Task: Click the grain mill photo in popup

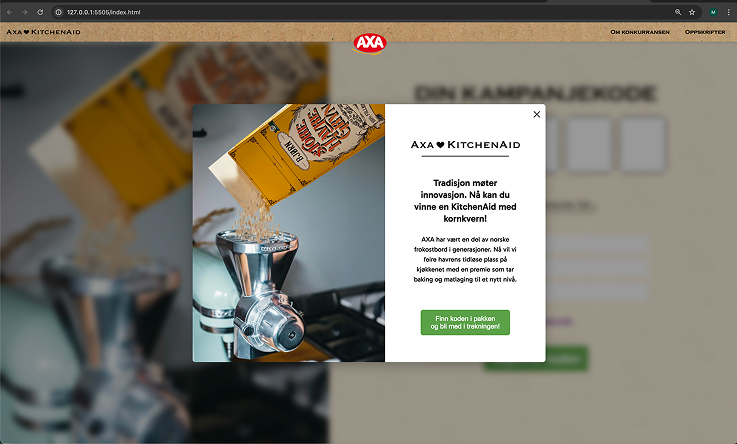Action: coord(289,233)
